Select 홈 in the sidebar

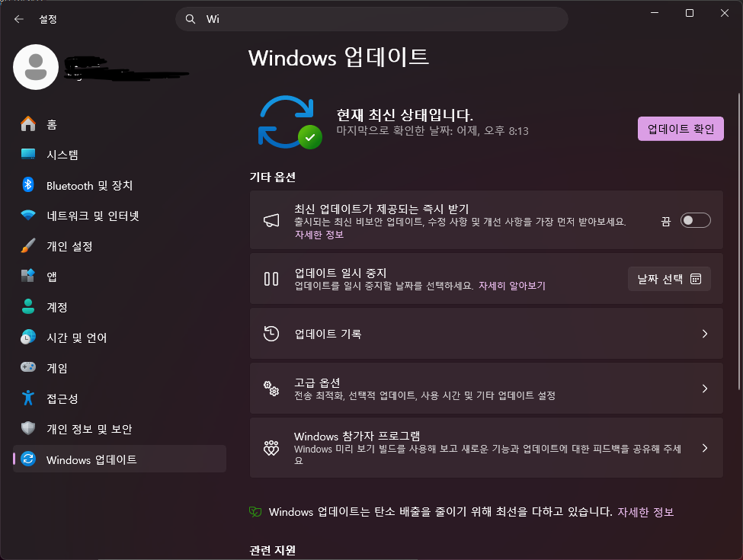(120, 124)
